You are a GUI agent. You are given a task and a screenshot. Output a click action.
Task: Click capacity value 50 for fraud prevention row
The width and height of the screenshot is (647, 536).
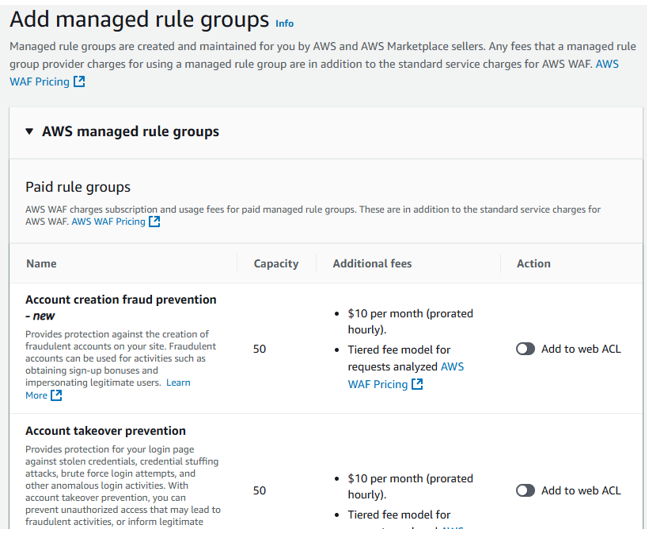[x=260, y=349]
